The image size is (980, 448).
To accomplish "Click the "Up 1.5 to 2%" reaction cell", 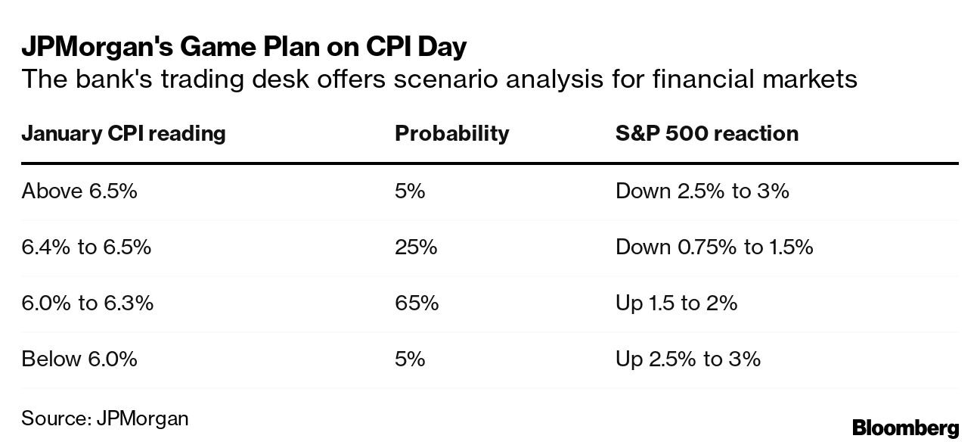I will click(x=676, y=303).
